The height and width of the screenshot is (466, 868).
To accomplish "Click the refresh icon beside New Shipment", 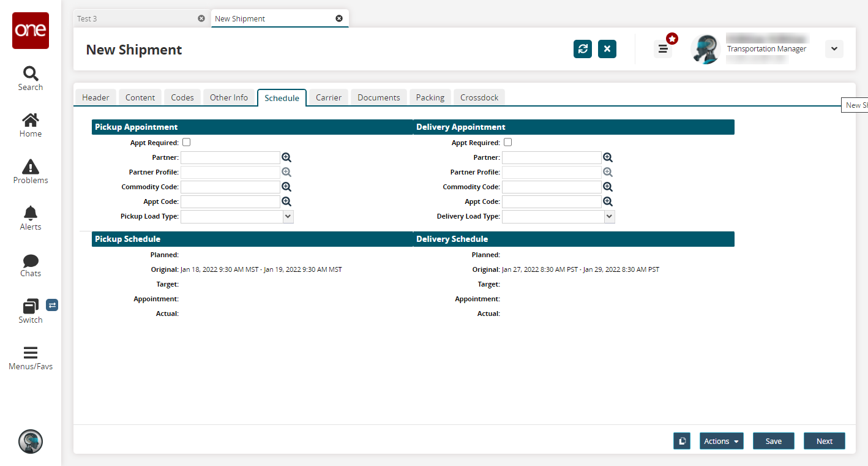I will pos(583,49).
